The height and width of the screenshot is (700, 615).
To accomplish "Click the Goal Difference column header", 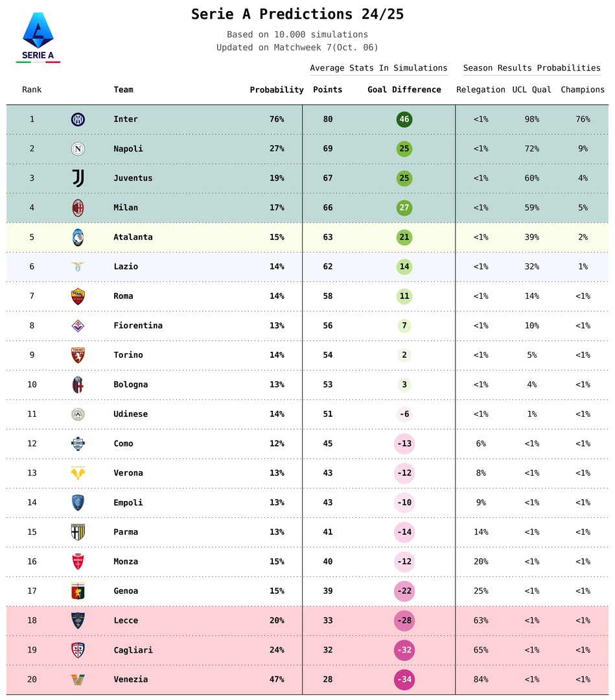I will click(404, 90).
